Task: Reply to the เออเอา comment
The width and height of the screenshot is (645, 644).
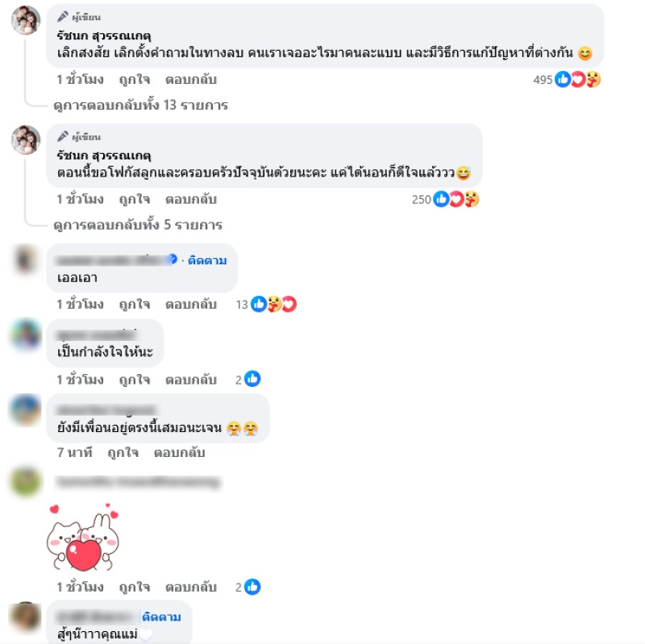Action: pos(191,305)
